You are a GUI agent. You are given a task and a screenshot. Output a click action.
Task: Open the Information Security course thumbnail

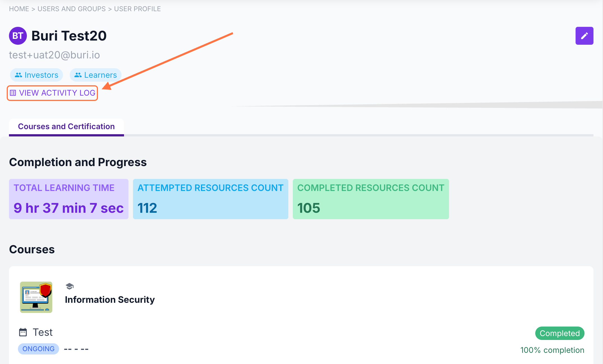[36, 297]
